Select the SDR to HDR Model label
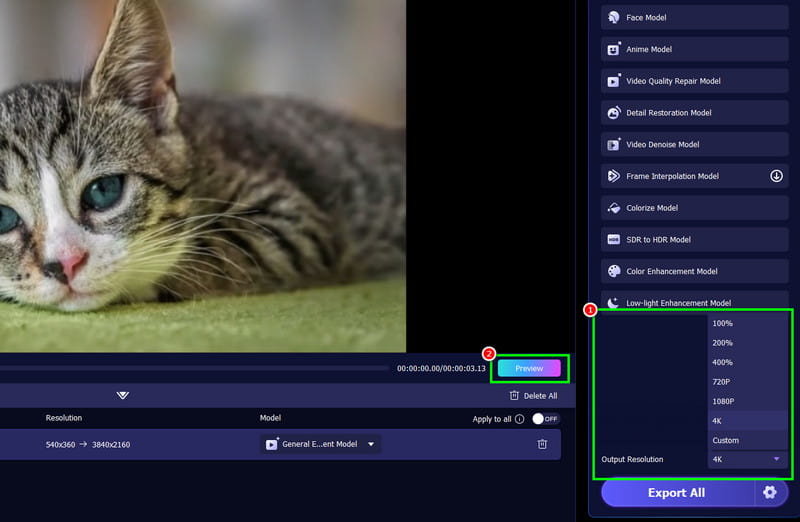Image resolution: width=800 pixels, height=522 pixels. click(658, 239)
